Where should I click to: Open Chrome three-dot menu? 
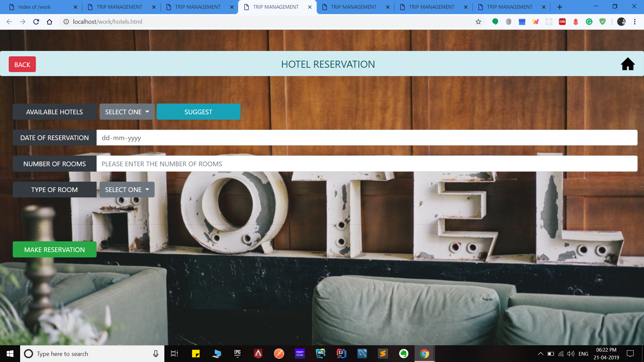(635, 22)
